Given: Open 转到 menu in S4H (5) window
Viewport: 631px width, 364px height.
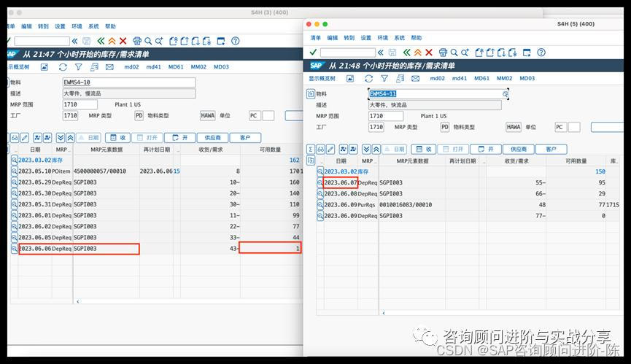Looking at the screenshot, I should tap(349, 38).
